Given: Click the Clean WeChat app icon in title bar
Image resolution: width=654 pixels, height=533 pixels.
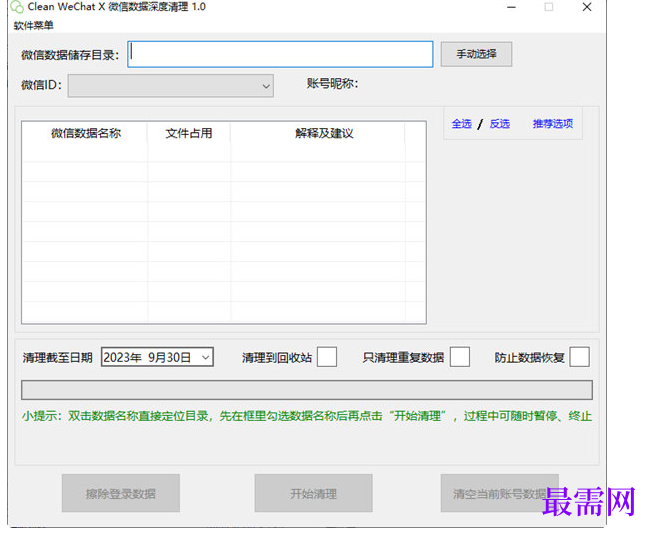Looking at the screenshot, I should pyautogui.click(x=17, y=7).
